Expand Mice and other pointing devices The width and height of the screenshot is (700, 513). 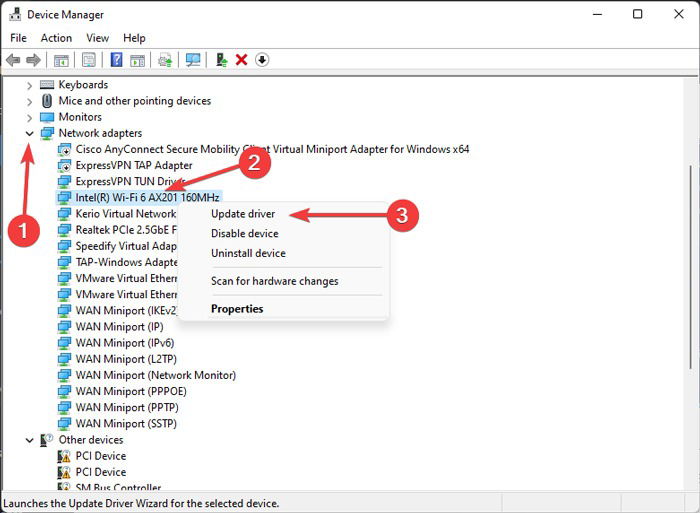point(29,102)
